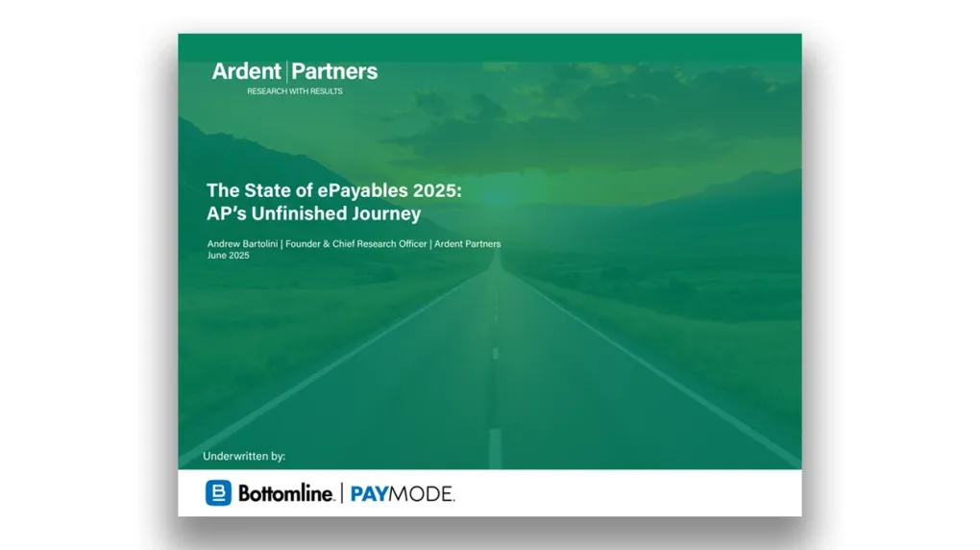Viewport: 980px width, 550px height.
Task: Click the "Underwritten by:" label
Action: [x=244, y=456]
